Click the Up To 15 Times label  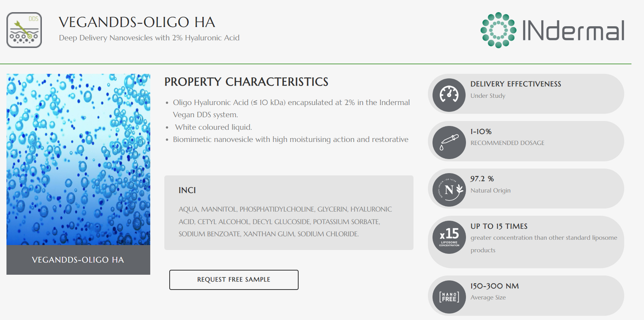pyautogui.click(x=499, y=226)
